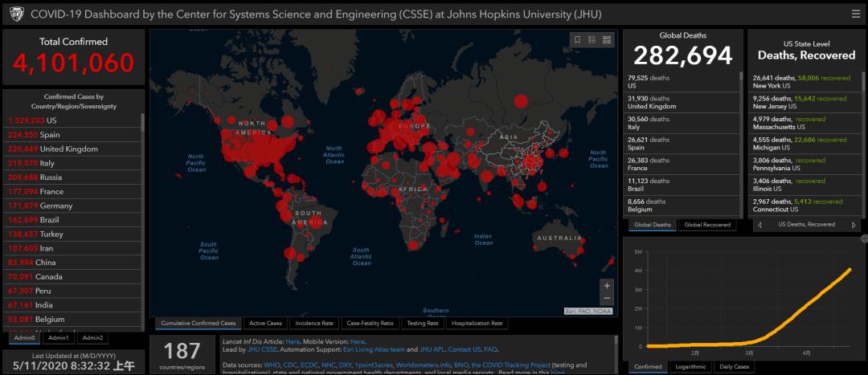
Task: Select New Jersey US state row
Action: (x=805, y=102)
